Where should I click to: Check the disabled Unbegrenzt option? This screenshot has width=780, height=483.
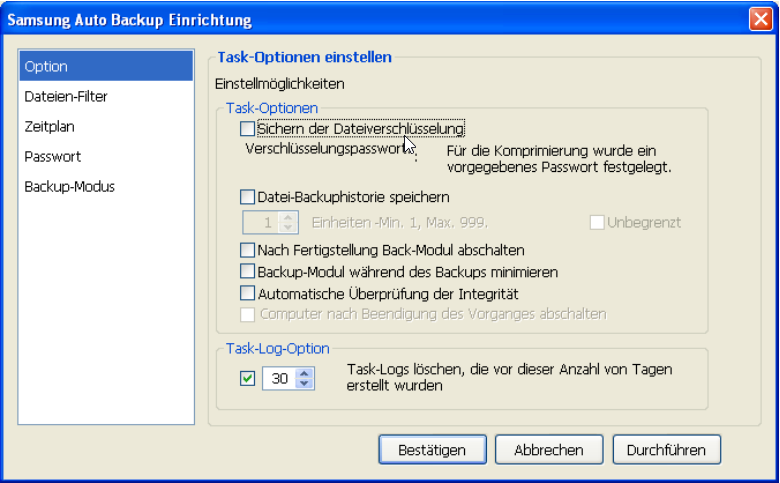tap(597, 222)
